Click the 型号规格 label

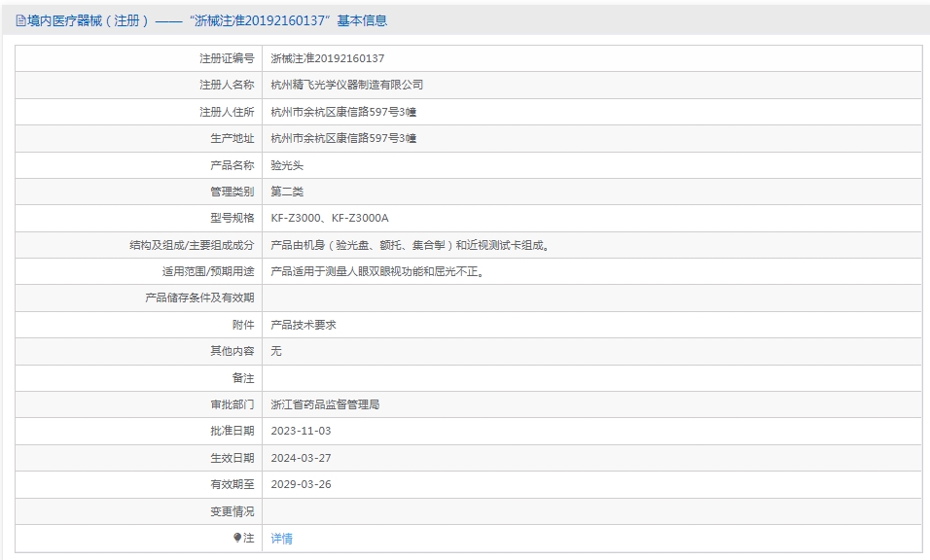[232, 218]
